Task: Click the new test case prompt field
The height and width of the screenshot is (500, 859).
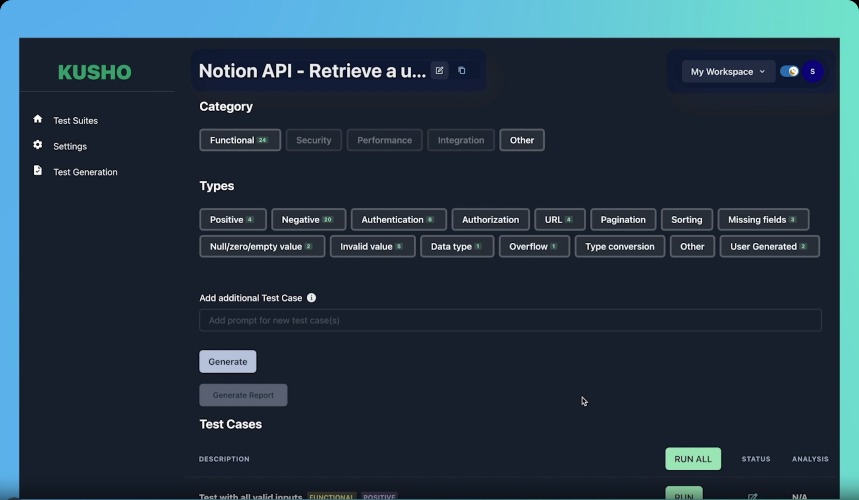Action: [510, 320]
